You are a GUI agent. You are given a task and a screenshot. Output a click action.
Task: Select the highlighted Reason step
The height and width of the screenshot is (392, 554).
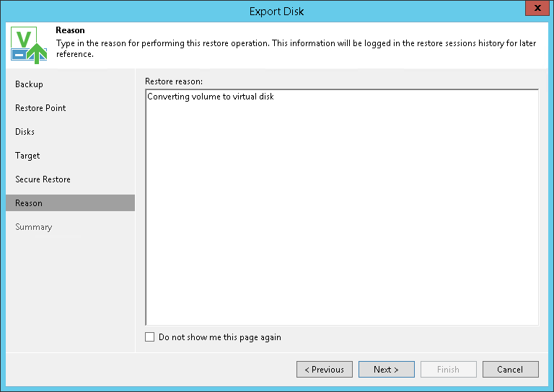coord(29,203)
